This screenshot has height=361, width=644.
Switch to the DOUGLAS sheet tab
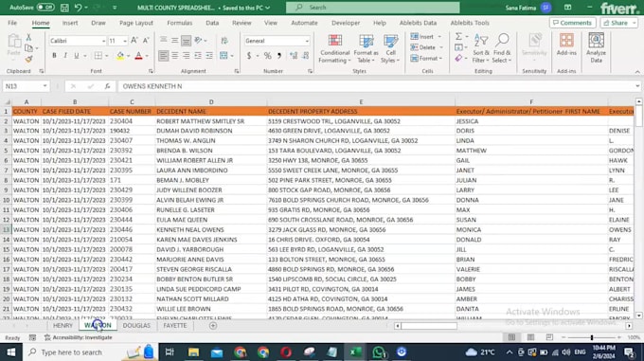click(x=136, y=326)
